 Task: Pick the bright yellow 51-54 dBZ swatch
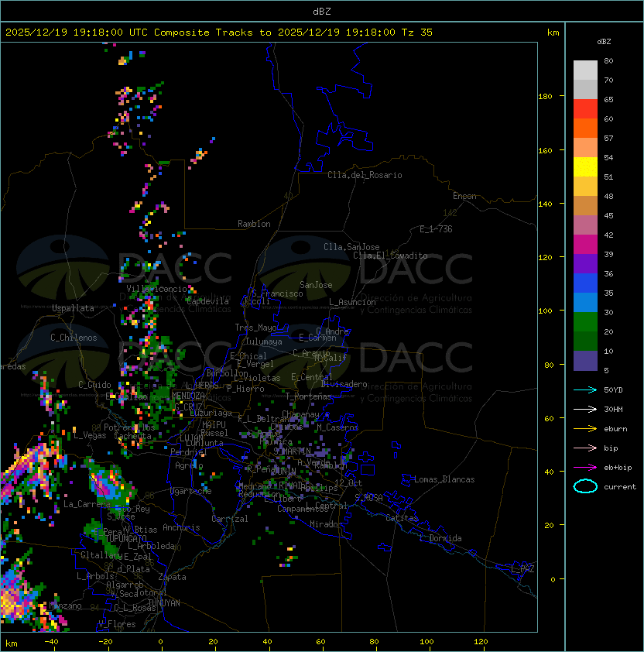click(x=585, y=167)
